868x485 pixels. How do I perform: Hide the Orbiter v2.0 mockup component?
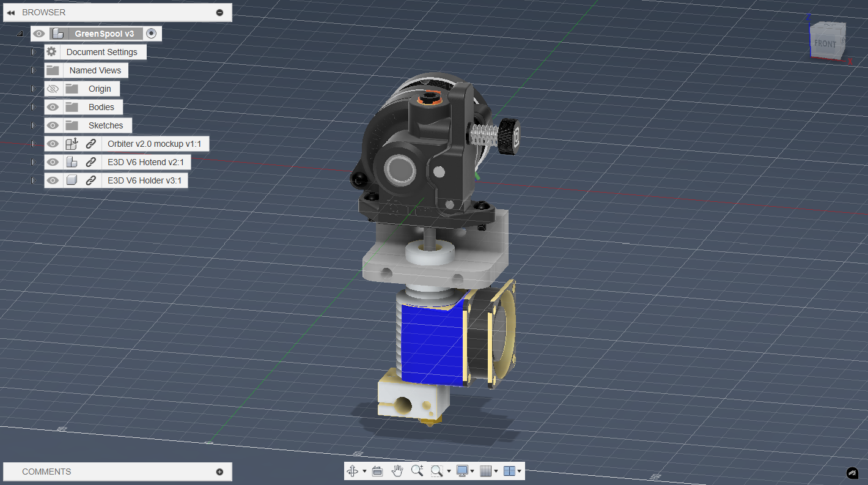(53, 144)
